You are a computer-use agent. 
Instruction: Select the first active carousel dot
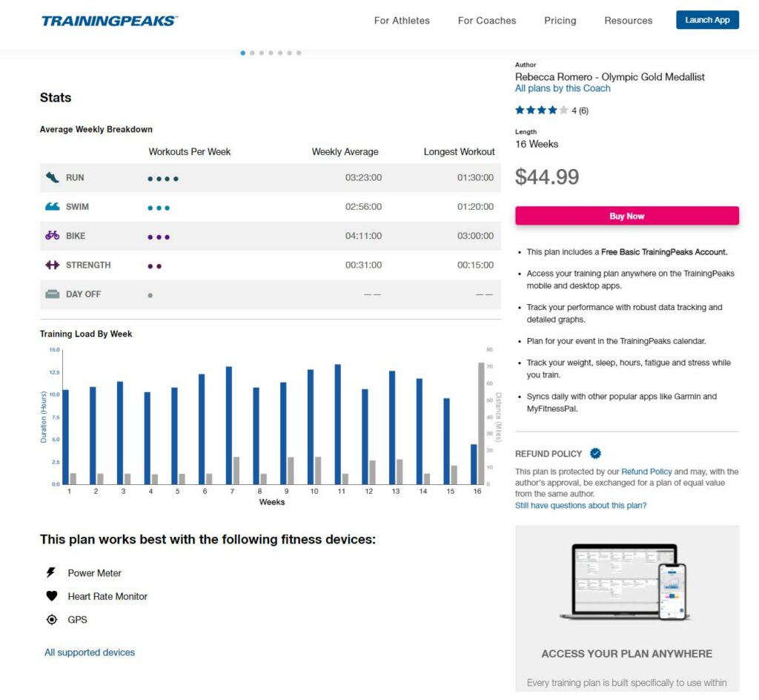(242, 53)
